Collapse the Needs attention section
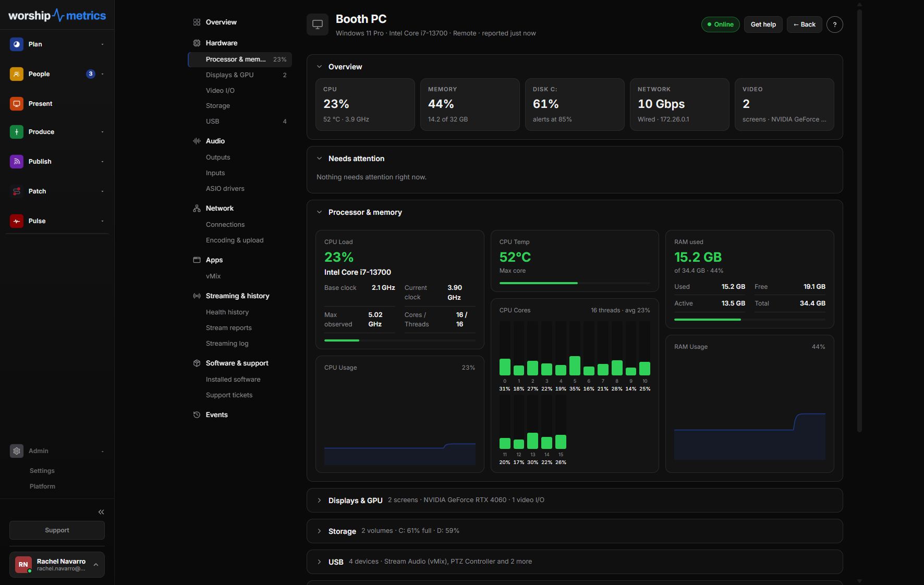Image resolution: width=924 pixels, height=585 pixels. click(320, 159)
